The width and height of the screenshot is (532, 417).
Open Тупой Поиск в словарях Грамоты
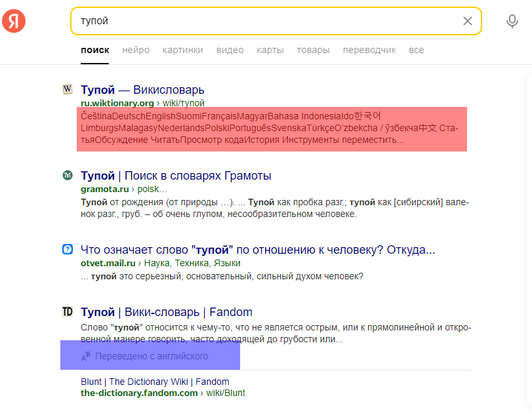176,176
